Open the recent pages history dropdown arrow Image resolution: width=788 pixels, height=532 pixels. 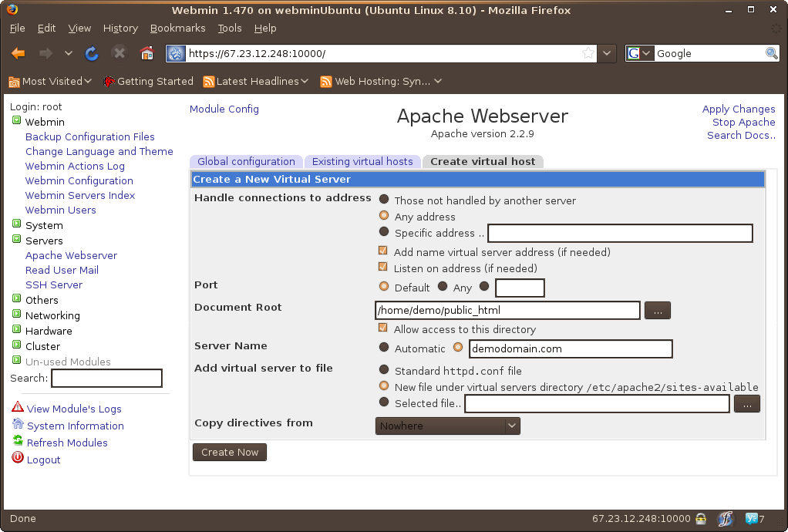point(69,53)
